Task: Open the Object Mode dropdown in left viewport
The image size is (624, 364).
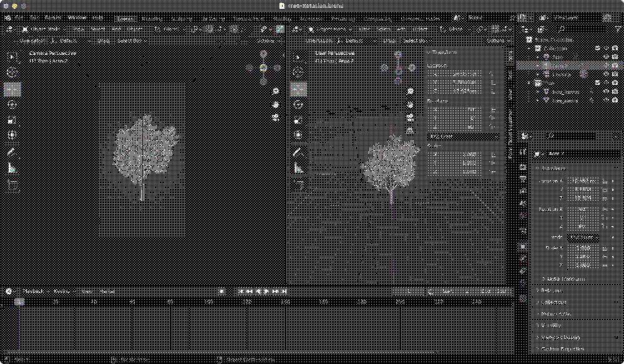Action: [44, 29]
